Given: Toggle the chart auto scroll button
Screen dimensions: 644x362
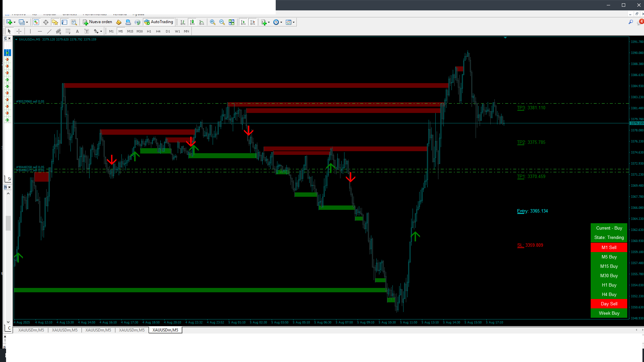Looking at the screenshot, I should tap(243, 22).
